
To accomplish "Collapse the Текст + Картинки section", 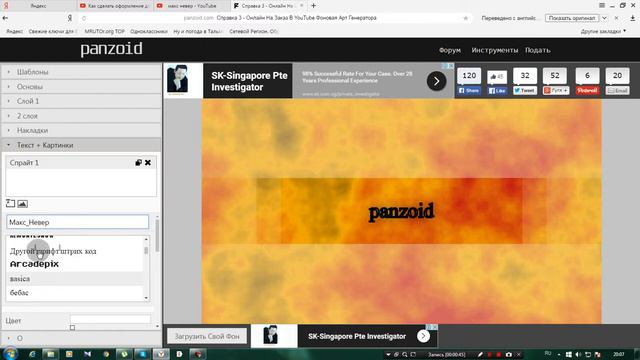I will coord(81,145).
